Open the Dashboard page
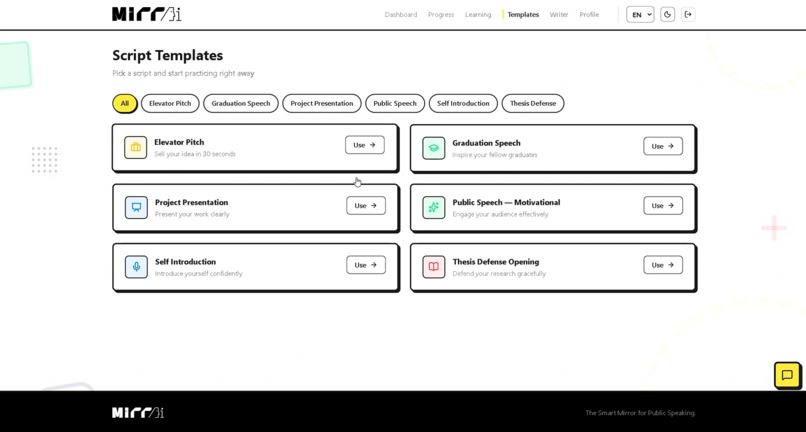Viewport: 806px width, 432px height. (x=400, y=14)
